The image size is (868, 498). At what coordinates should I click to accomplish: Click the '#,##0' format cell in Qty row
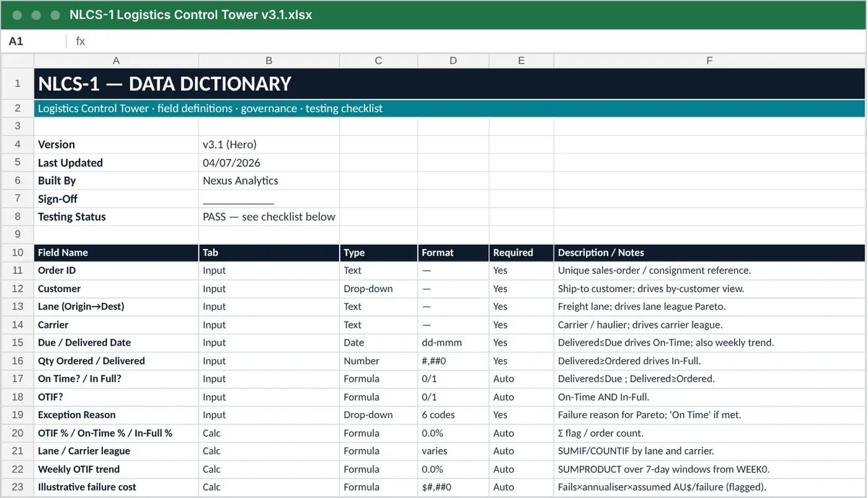453,361
